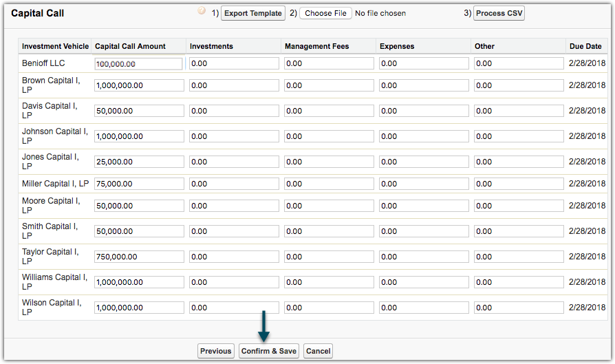The width and height of the screenshot is (615, 364).
Task: Click Benioff LLC due date 2/28/2018
Action: [587, 63]
